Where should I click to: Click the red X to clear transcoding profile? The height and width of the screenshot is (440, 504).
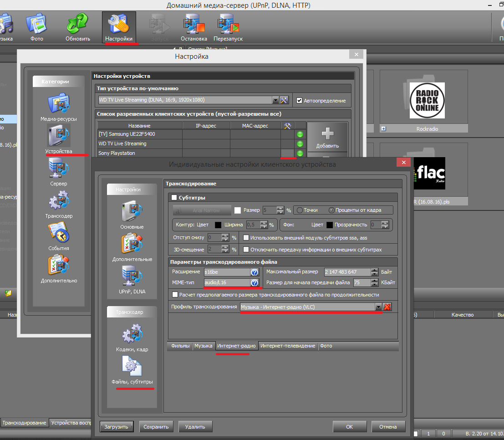pyautogui.click(x=387, y=307)
